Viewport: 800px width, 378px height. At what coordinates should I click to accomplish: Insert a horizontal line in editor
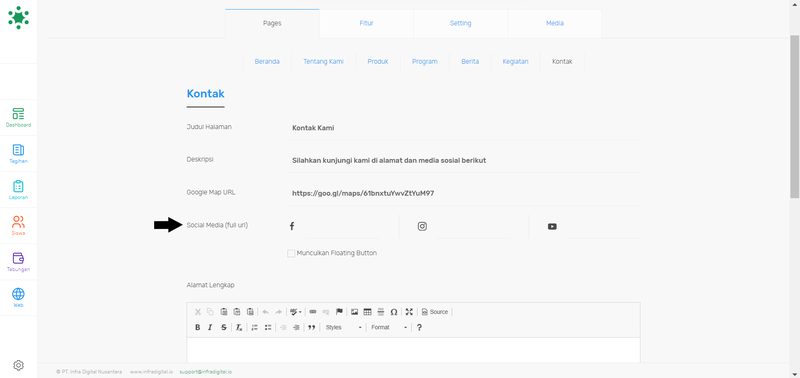coord(381,312)
